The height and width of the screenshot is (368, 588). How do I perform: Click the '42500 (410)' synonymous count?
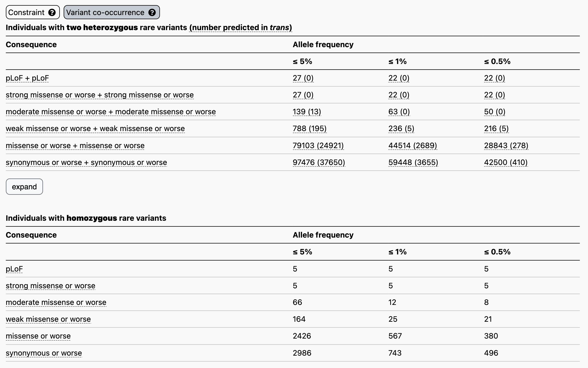pos(506,162)
